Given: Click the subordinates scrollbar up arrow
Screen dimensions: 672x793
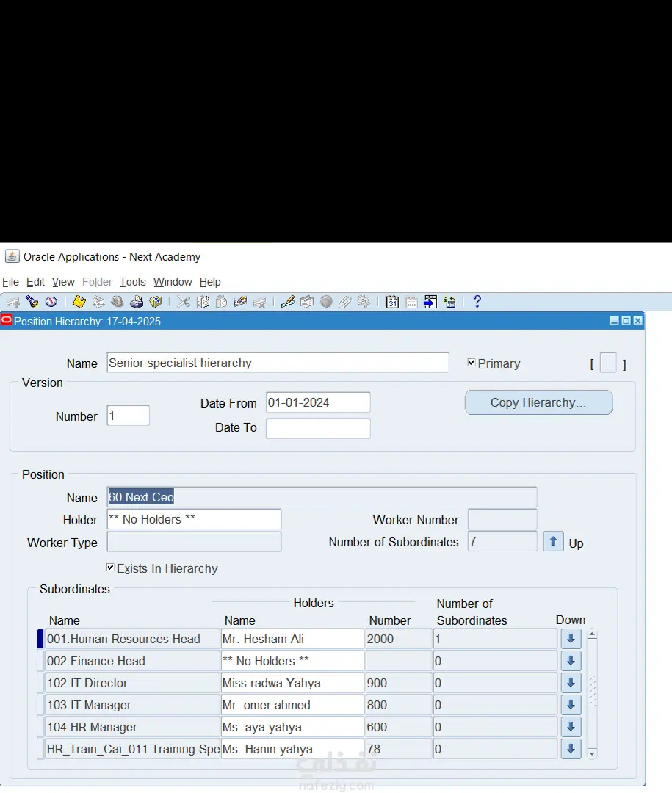Looking at the screenshot, I should click(592, 634).
